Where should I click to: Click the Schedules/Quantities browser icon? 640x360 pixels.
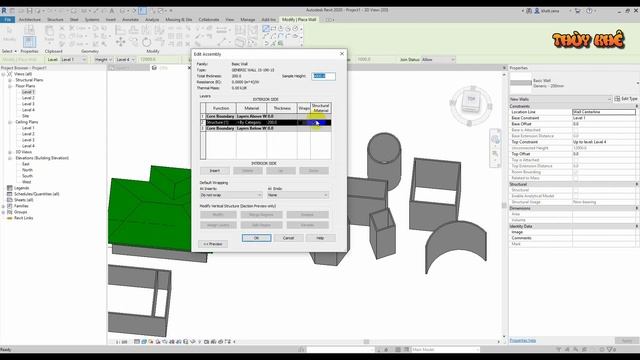coord(10,194)
